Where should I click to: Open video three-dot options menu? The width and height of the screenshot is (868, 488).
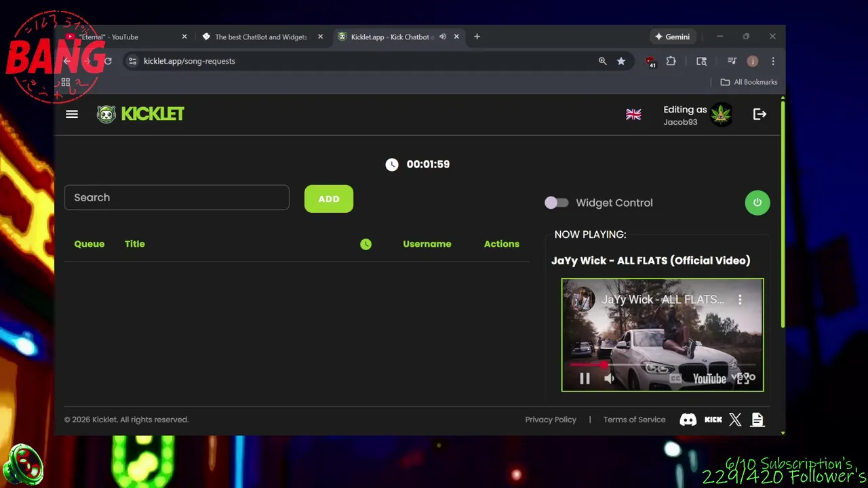click(x=740, y=300)
